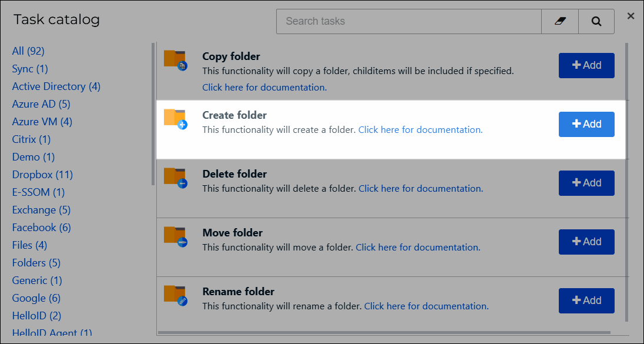Select the Dropbox (11) category
The height and width of the screenshot is (344, 644).
[x=42, y=175]
